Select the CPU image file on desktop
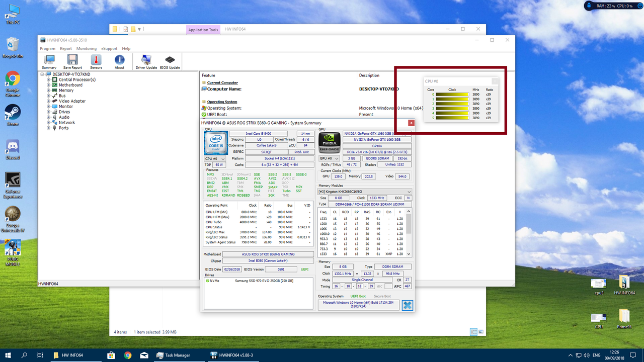 point(599,320)
